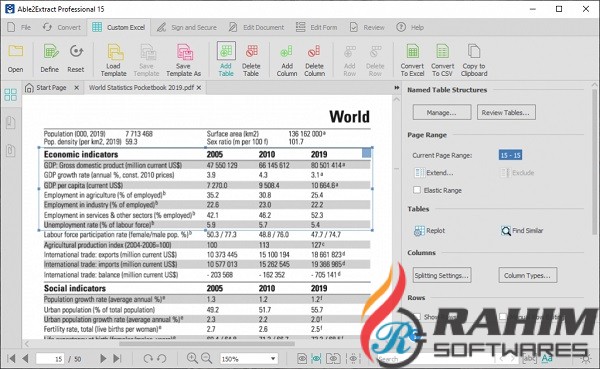Open the Help menu
Image resolution: width=600 pixels, height=369 pixels.
[410, 27]
